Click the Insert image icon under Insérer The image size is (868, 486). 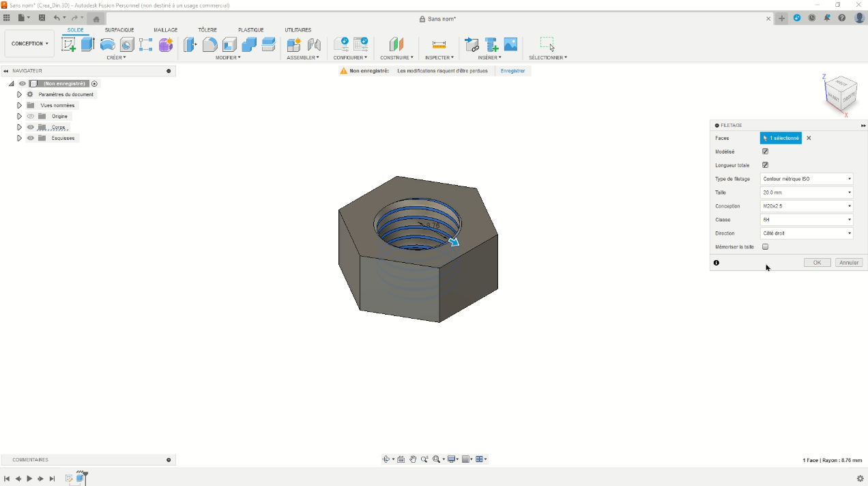pos(510,45)
